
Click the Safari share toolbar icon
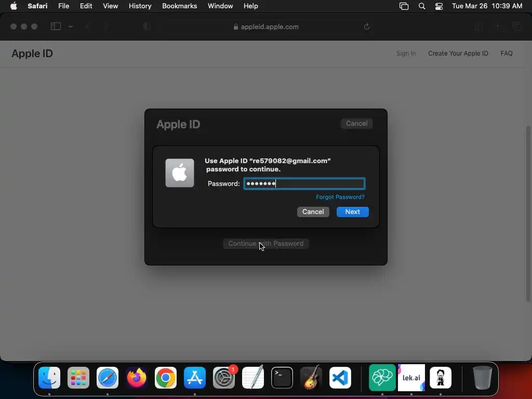[x=478, y=26]
